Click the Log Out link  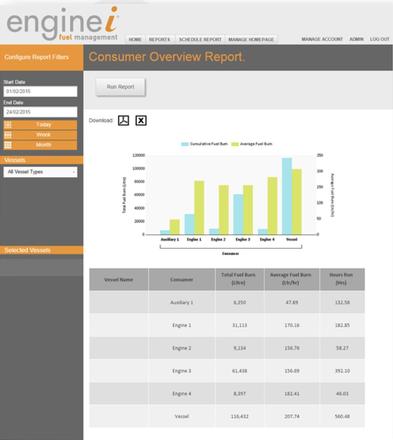pos(380,39)
